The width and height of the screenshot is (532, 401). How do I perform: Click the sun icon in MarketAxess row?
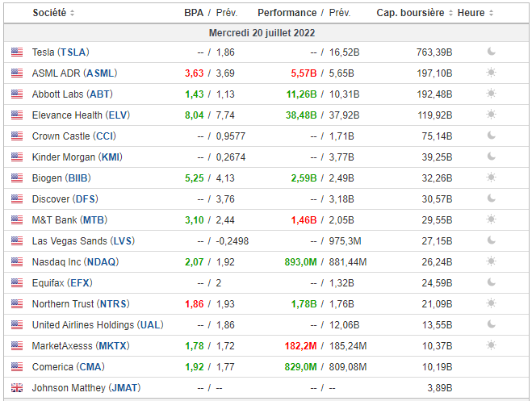(491, 345)
